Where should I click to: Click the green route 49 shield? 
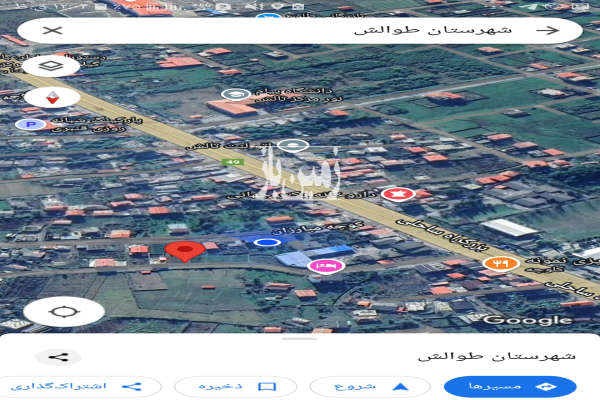pyautogui.click(x=233, y=162)
